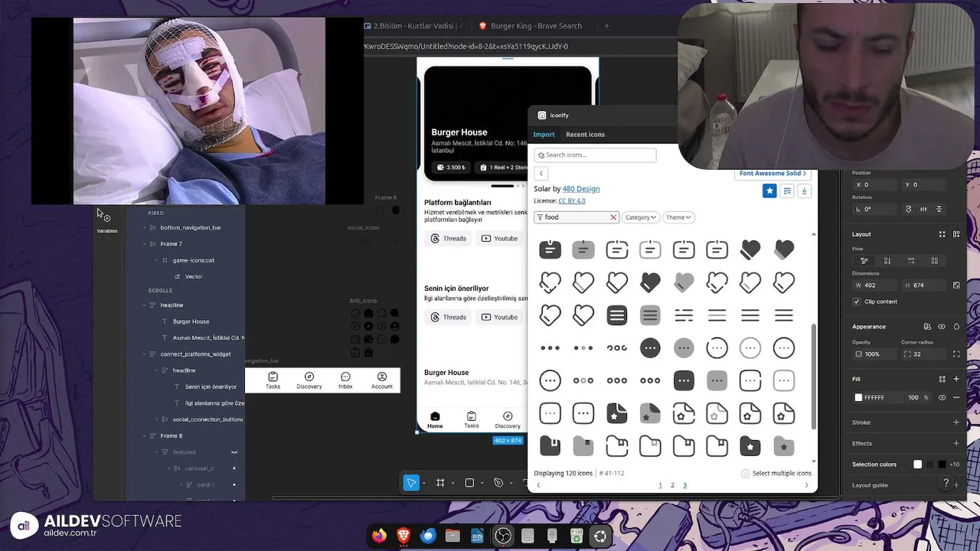Select the Frame tool in bottom toolbar
The image size is (980, 551).
(440, 483)
